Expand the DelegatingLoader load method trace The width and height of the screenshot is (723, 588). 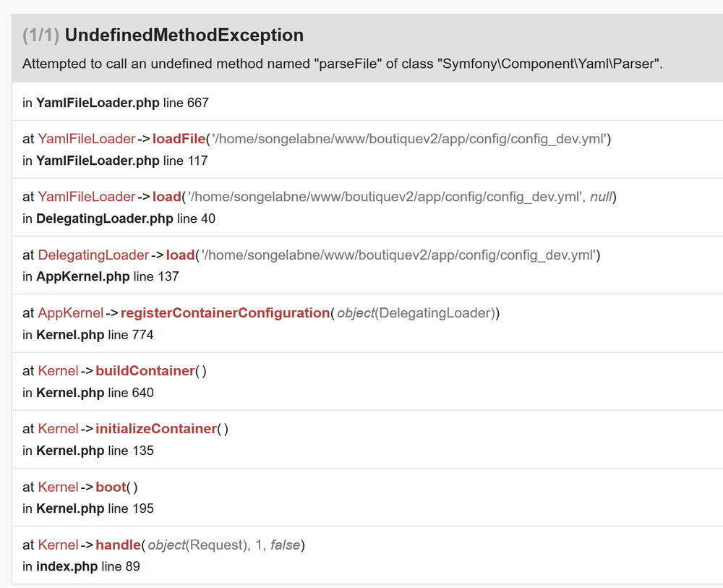pos(180,255)
